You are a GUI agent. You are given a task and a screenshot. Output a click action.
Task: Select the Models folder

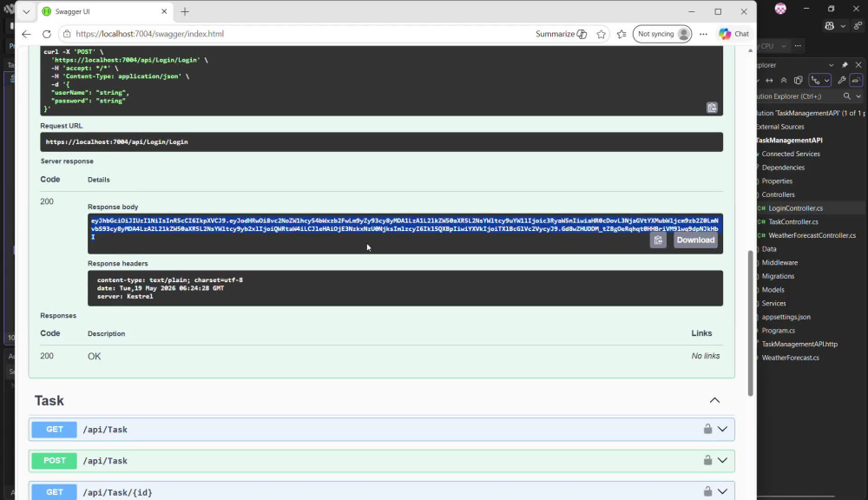coord(773,290)
